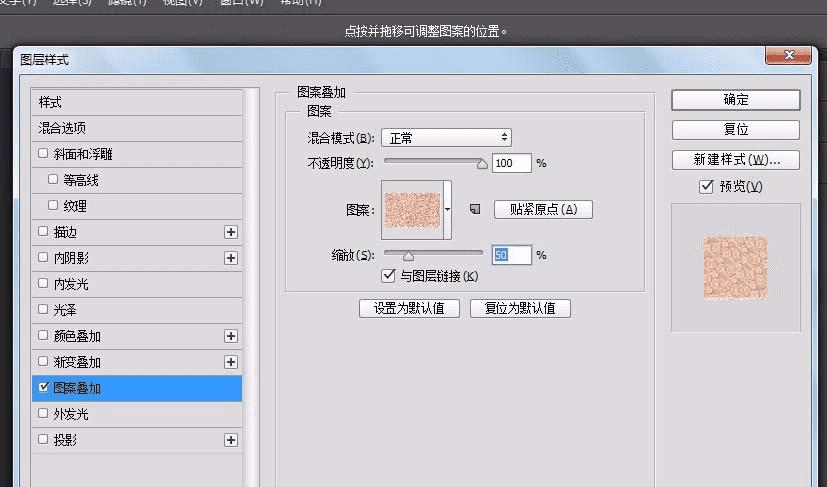Toggle the 预览 checkbox
The image size is (827, 487).
tap(706, 186)
